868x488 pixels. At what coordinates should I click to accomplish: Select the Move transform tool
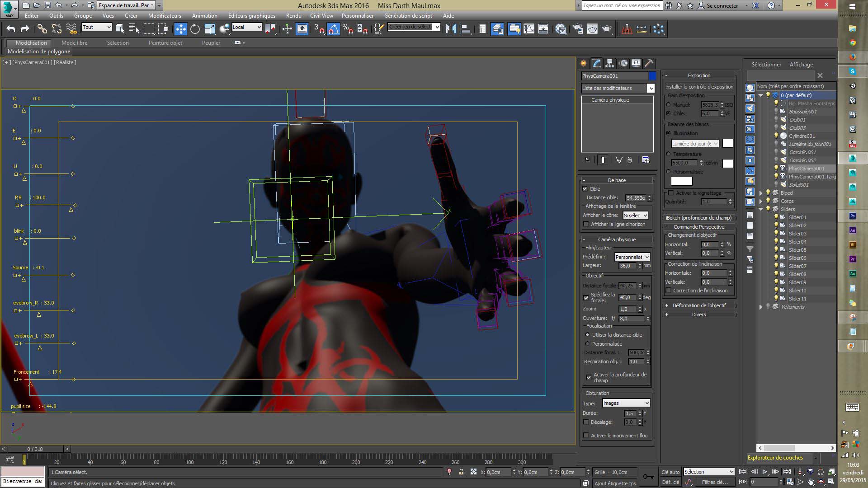180,29
